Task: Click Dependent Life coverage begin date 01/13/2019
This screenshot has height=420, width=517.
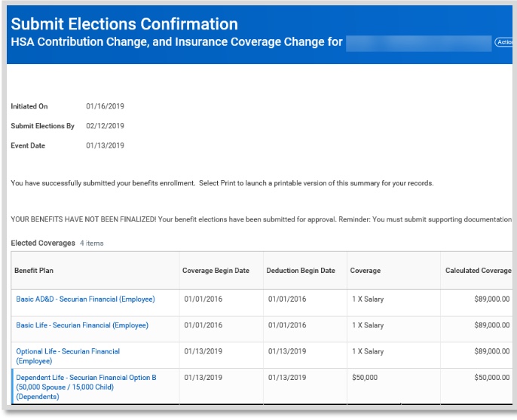Action: pyautogui.click(x=203, y=378)
